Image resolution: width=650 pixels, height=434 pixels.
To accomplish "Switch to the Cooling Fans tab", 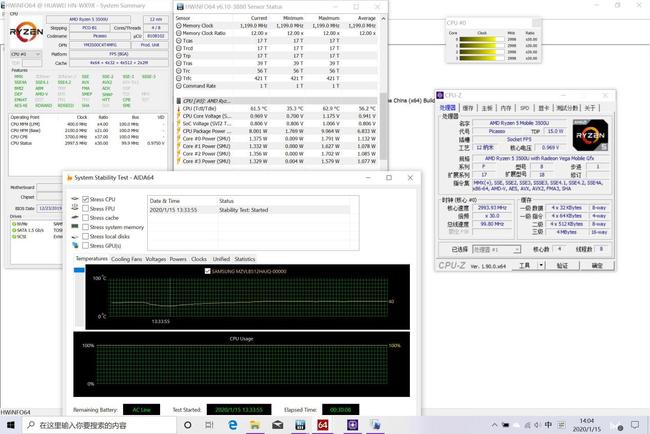I will tap(126, 258).
